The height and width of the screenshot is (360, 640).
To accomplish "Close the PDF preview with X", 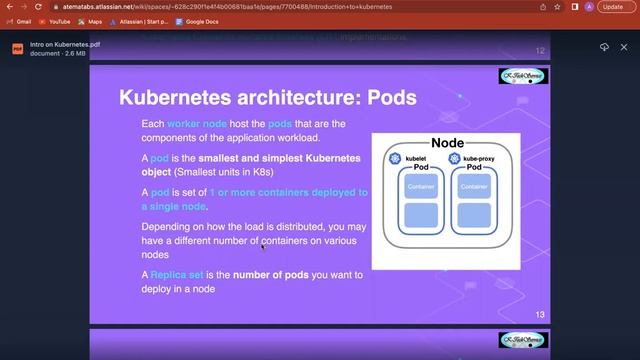I will [x=624, y=47].
